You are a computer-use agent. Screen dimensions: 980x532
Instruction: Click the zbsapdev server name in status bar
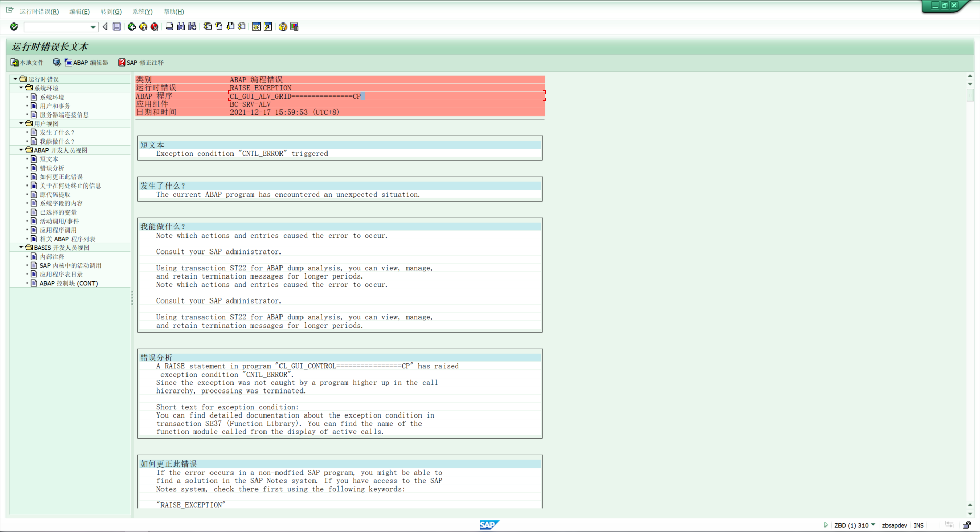[895, 525]
